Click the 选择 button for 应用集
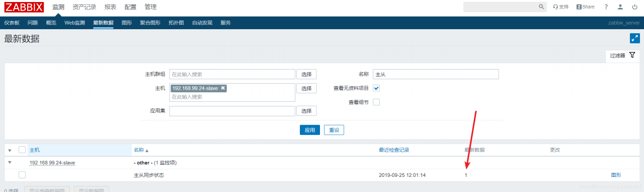Image resolution: width=644 pixels, height=192 pixels. 306,111
